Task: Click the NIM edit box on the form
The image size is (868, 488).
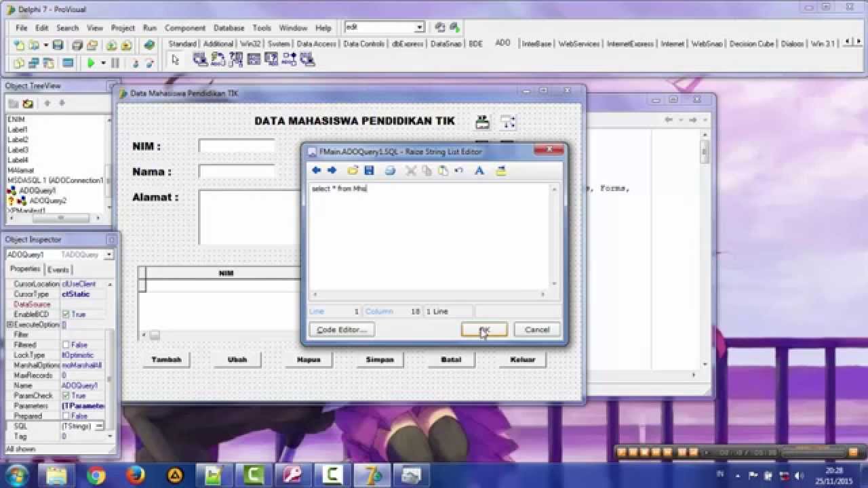Action: 237,146
